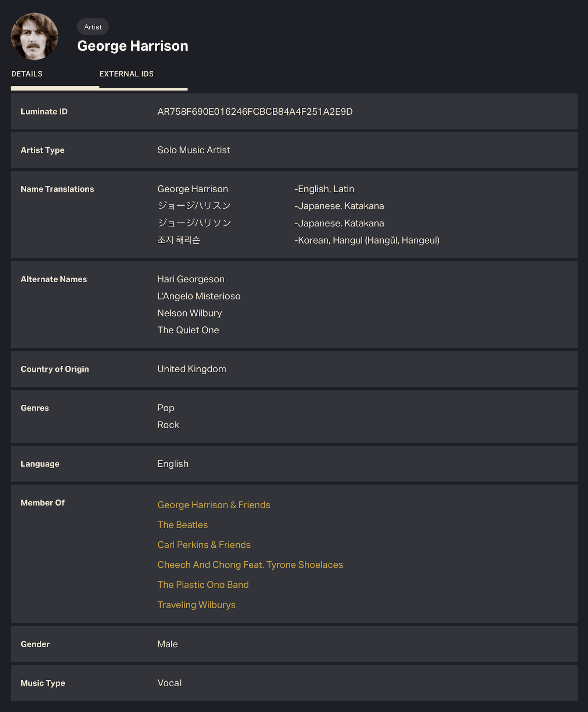Open Carl Perkins & Friends link

pyautogui.click(x=204, y=545)
